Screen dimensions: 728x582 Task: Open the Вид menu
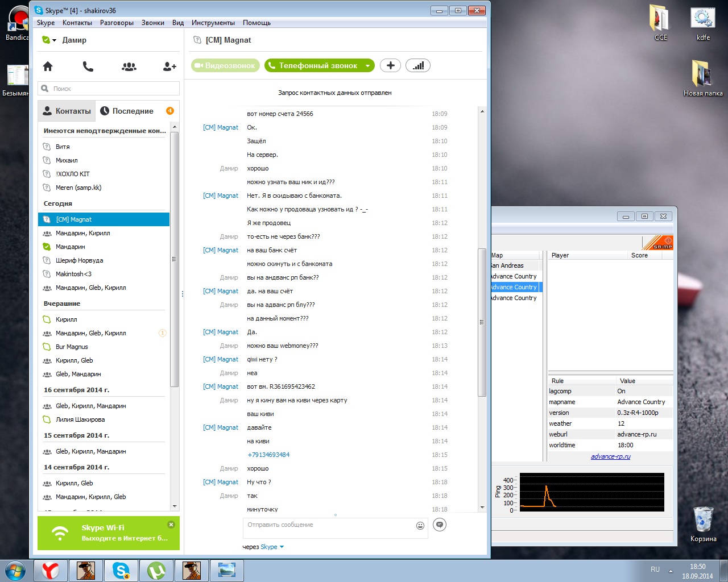click(x=178, y=23)
